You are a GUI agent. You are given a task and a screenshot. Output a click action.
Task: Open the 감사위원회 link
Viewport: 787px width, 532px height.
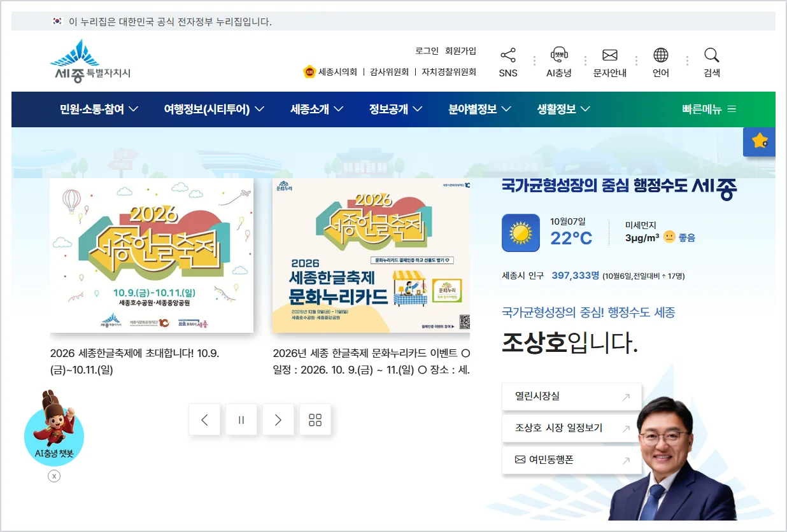tap(390, 72)
